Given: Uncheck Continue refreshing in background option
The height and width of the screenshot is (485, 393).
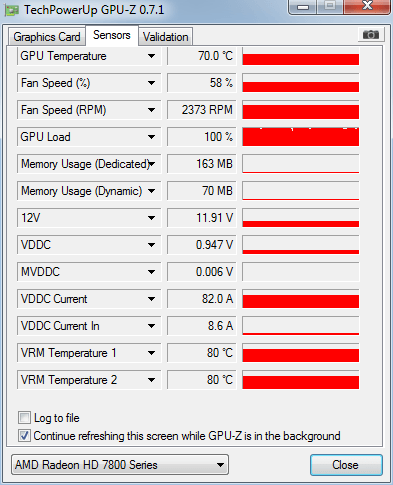Looking at the screenshot, I should pos(24,436).
